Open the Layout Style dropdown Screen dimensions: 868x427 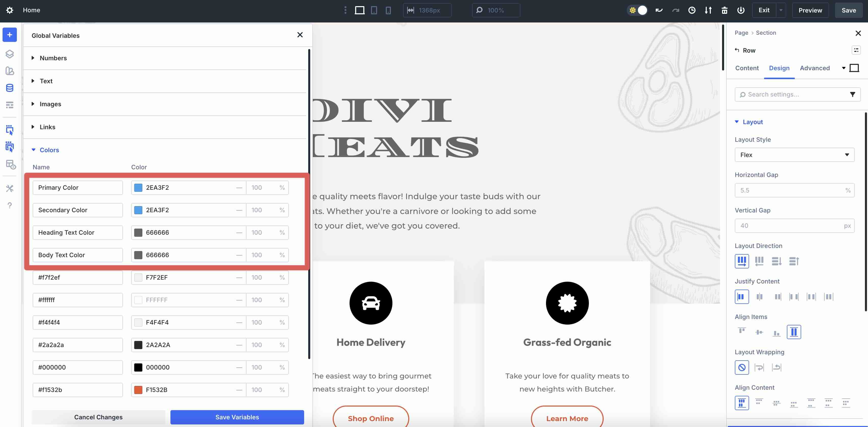(794, 155)
